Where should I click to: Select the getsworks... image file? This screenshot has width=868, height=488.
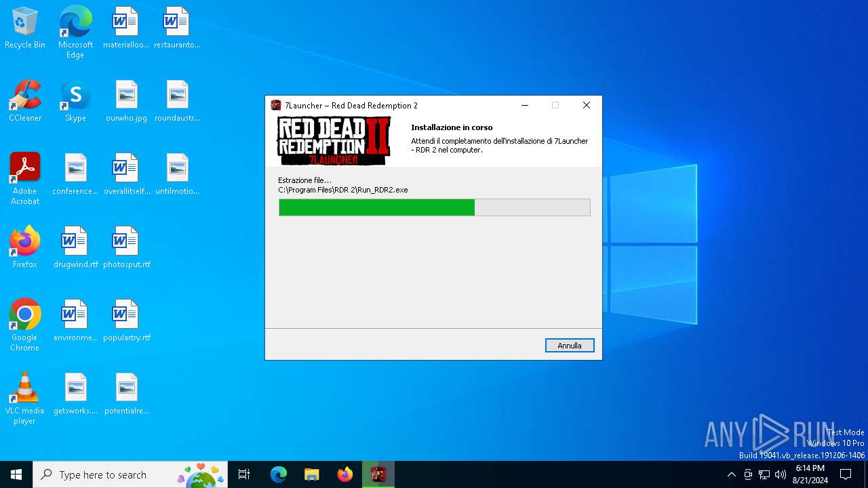pos(75,394)
